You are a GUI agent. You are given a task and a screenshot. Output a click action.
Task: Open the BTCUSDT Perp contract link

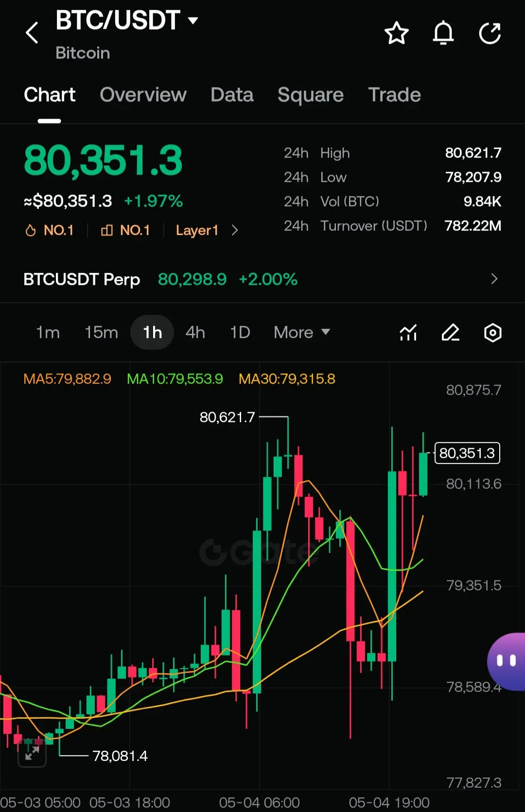tap(82, 279)
